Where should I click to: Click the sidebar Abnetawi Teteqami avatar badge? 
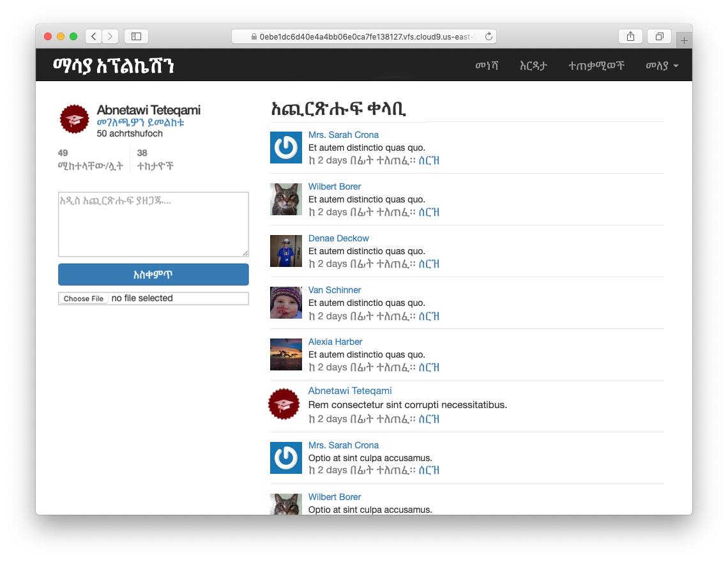[74, 119]
